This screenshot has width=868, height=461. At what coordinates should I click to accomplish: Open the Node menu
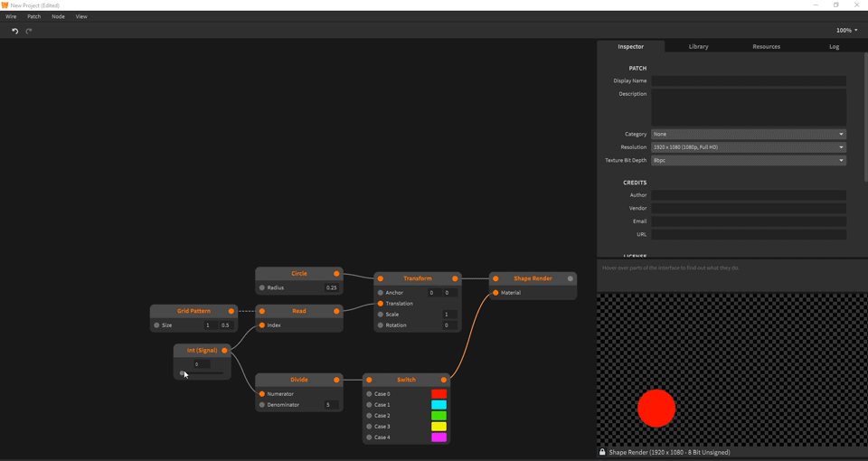[58, 16]
